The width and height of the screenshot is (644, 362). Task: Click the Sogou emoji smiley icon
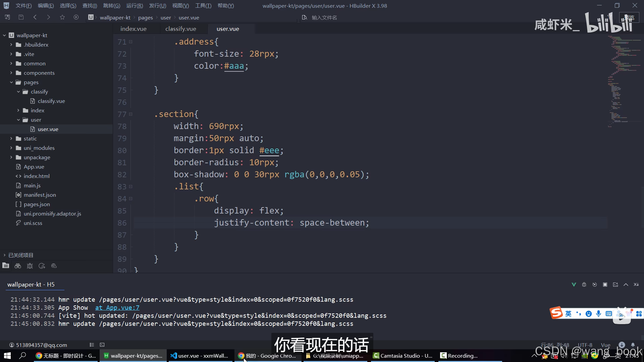pyautogui.click(x=589, y=314)
